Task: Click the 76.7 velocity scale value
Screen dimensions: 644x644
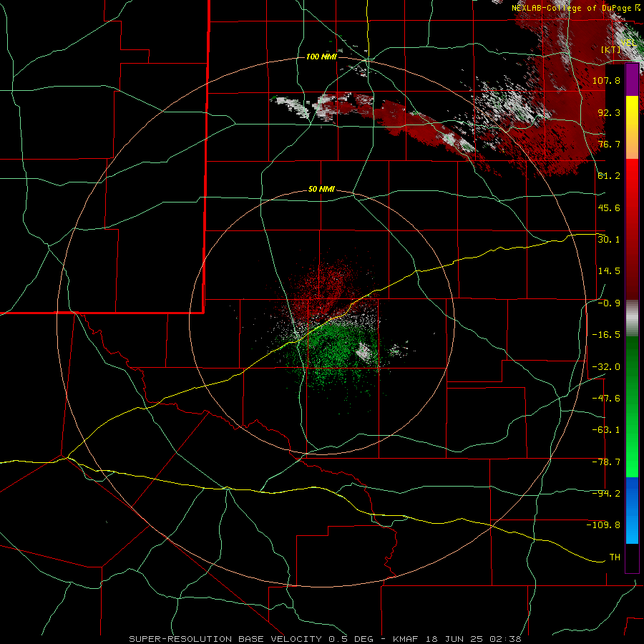Action: coord(609,144)
